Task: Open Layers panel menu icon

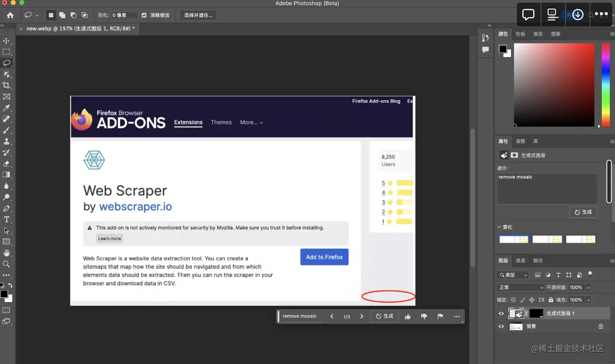Action: click(x=612, y=261)
